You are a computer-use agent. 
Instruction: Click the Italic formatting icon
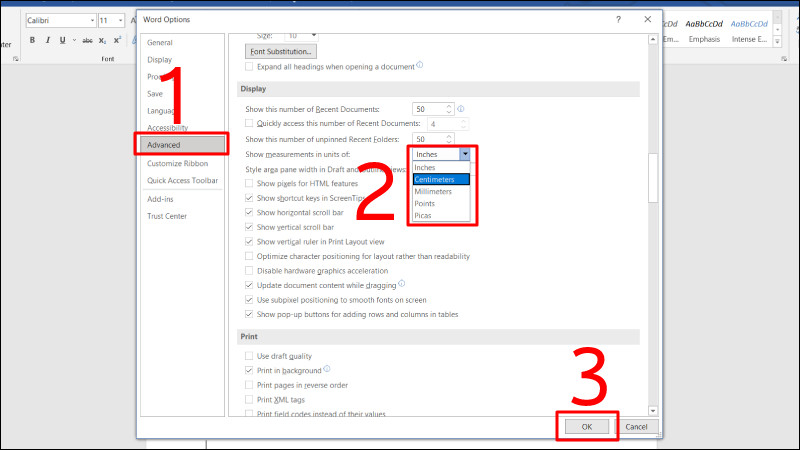[46, 40]
